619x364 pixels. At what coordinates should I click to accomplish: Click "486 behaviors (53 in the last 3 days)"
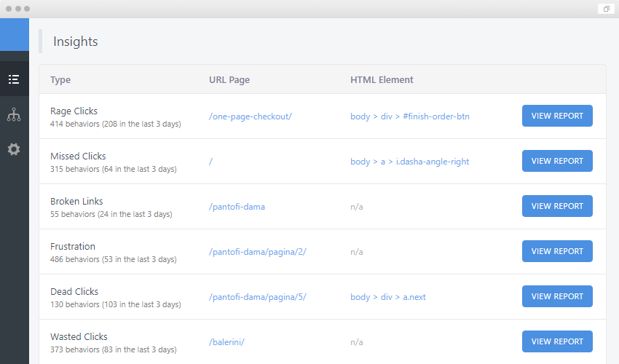pyautogui.click(x=114, y=259)
